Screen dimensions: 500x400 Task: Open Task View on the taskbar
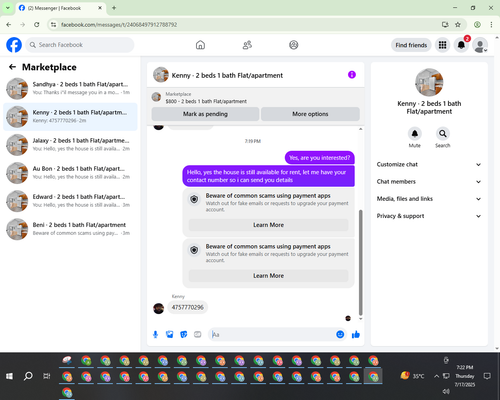pyautogui.click(x=47, y=376)
